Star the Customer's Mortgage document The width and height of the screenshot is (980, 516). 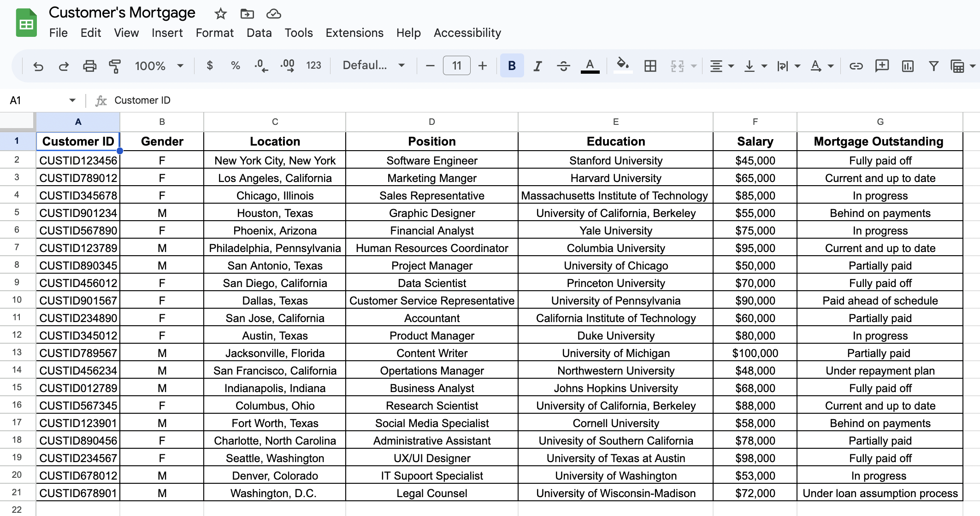(220, 14)
